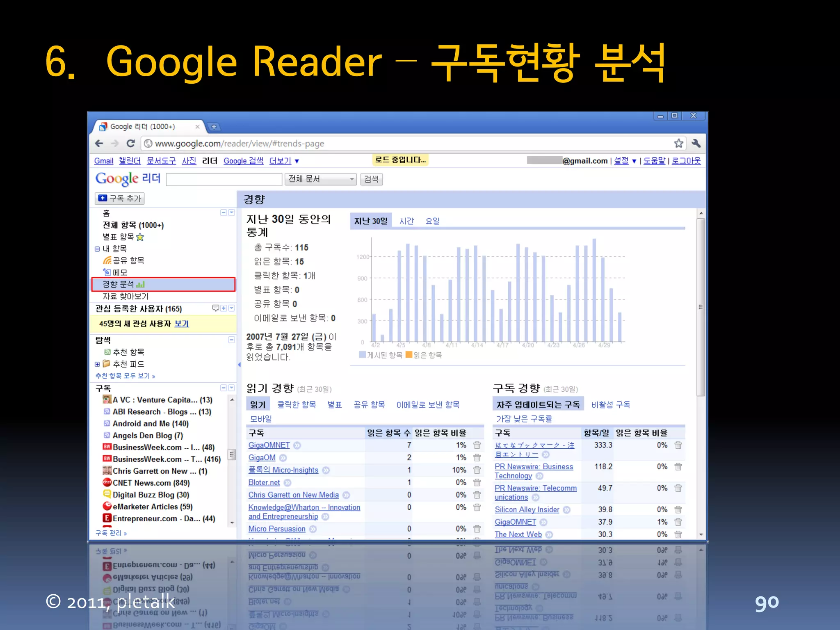Open the Gmail link

coord(104,161)
